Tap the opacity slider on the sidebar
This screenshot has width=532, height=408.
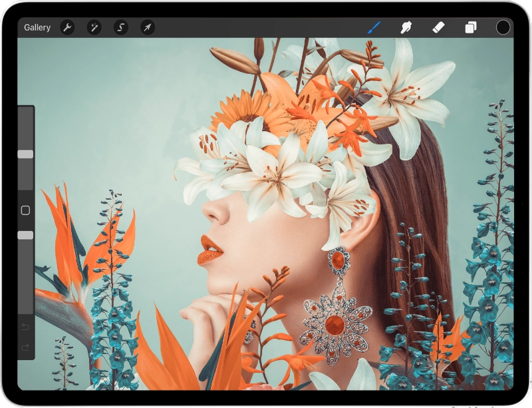24,234
